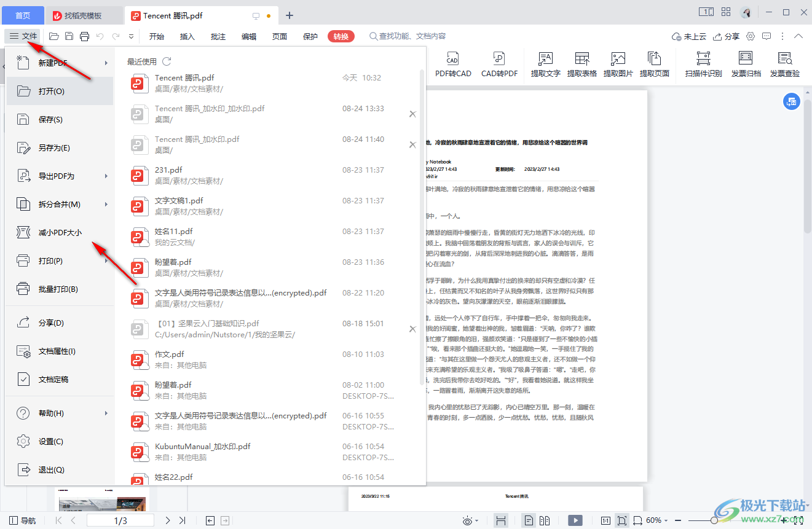Screen dimensions: 812x529
Task: Select 文档属性(I) in file menu
Action: click(x=60, y=351)
